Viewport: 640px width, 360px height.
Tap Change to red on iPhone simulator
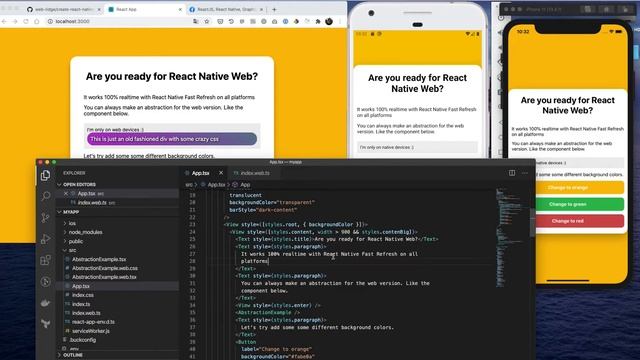(x=567, y=221)
